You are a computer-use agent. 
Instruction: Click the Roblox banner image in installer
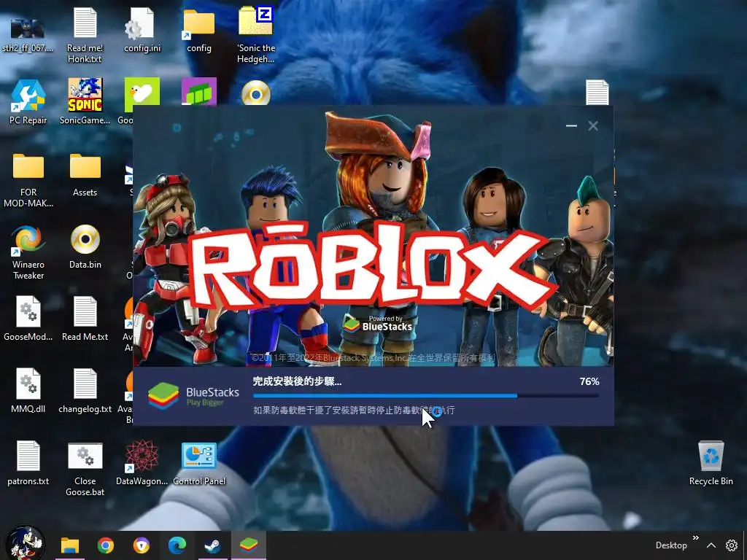[373, 236]
